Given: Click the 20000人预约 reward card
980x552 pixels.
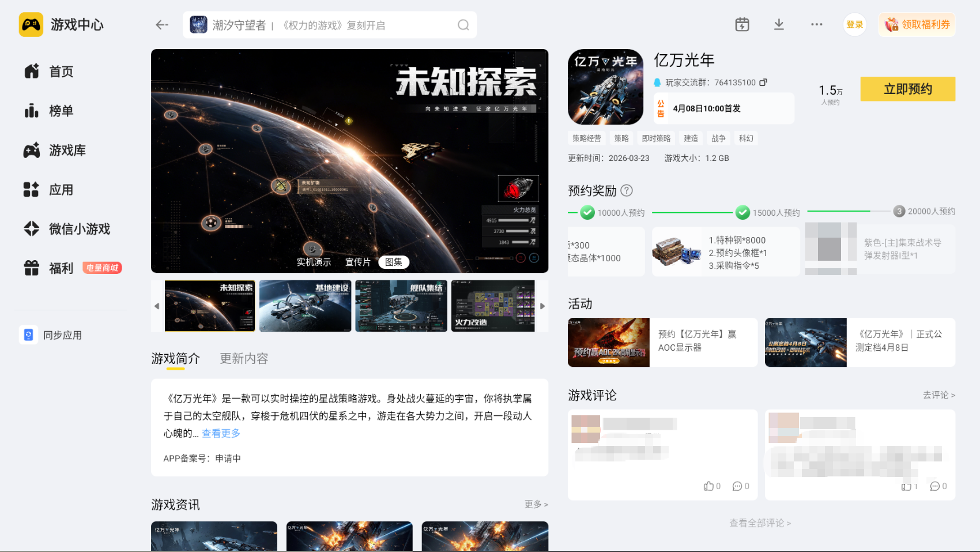Looking at the screenshot, I should (880, 249).
